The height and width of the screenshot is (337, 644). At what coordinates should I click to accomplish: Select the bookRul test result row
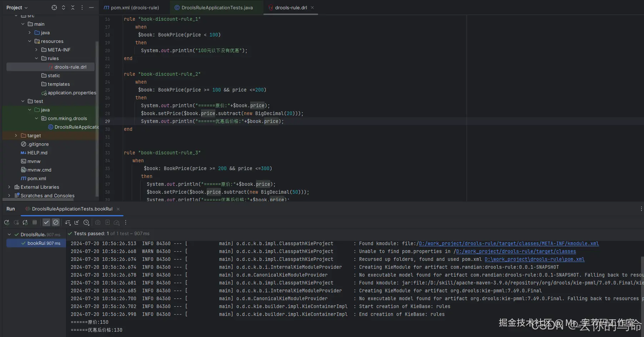(36, 243)
